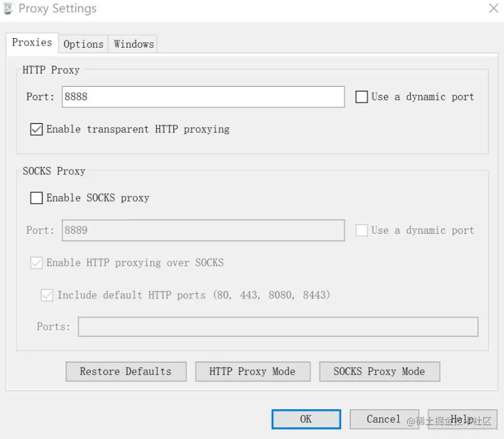Viewport: 504px width, 439px height.
Task: Cancel the Proxy Settings dialog
Action: [384, 419]
